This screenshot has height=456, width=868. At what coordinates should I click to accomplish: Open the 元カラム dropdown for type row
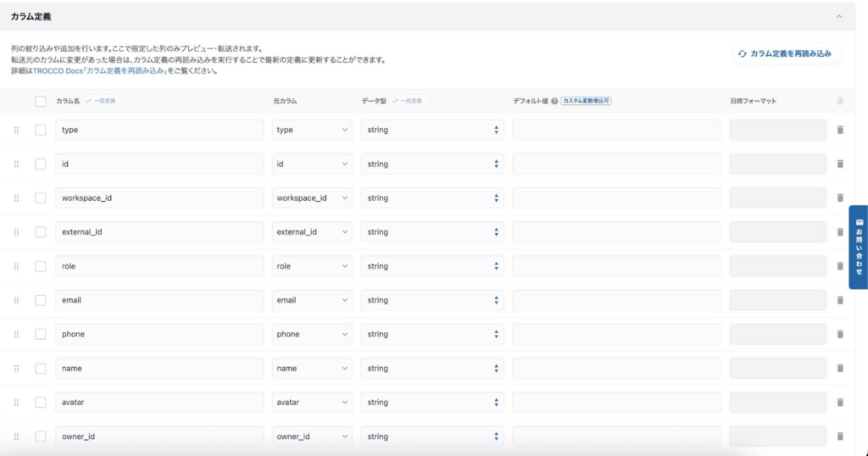tap(312, 130)
